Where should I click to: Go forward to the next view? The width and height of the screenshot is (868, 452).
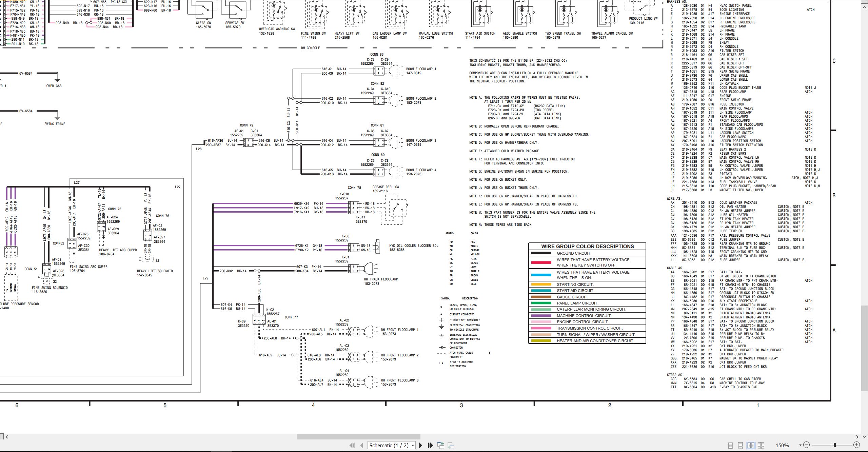tap(451, 445)
